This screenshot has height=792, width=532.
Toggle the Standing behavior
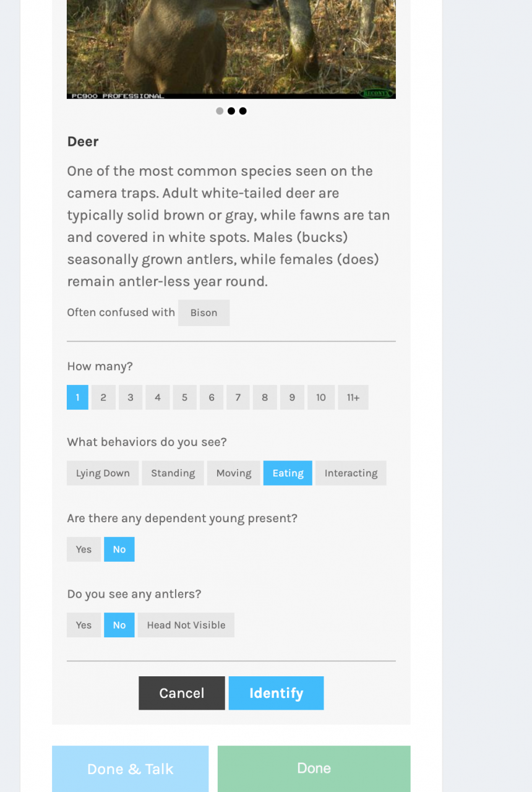173,473
